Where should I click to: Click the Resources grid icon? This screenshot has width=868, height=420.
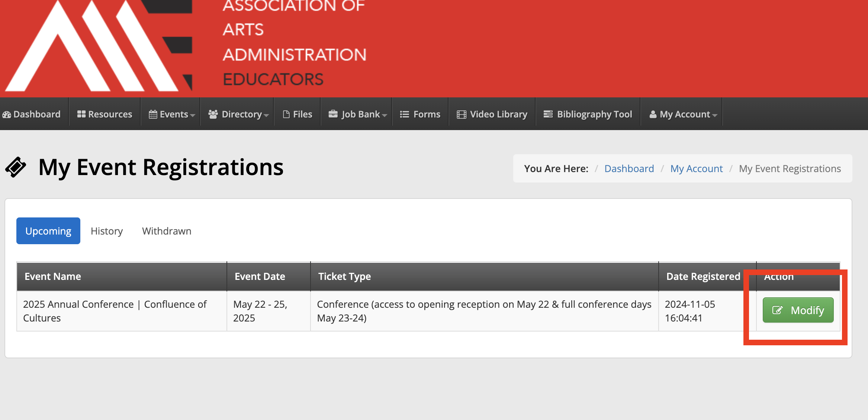coord(81,114)
